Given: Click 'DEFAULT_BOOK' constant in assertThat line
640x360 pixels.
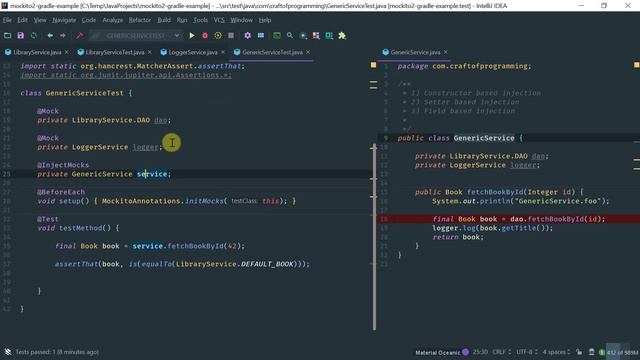Looking at the screenshot, I should [267, 264].
